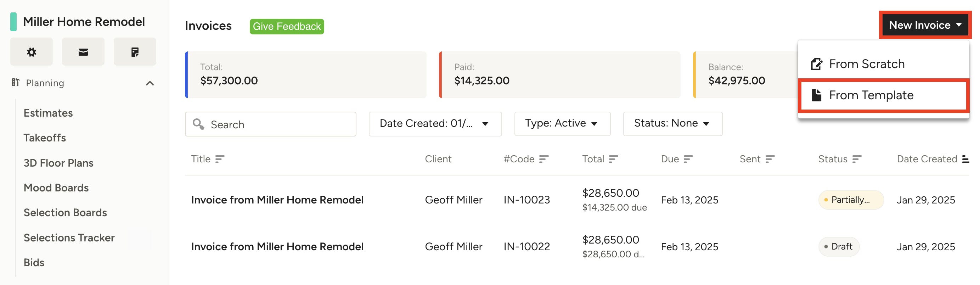Sort by #Code column icon

click(x=543, y=159)
